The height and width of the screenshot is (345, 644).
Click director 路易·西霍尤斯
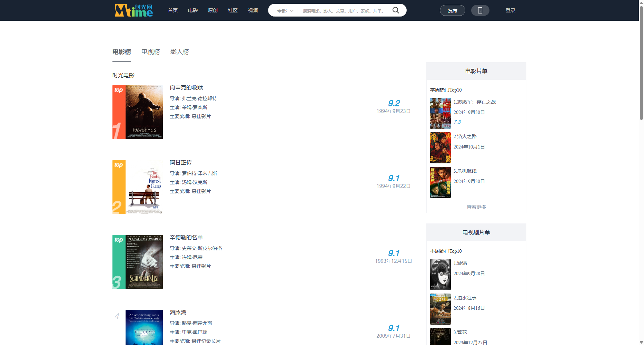click(x=197, y=323)
